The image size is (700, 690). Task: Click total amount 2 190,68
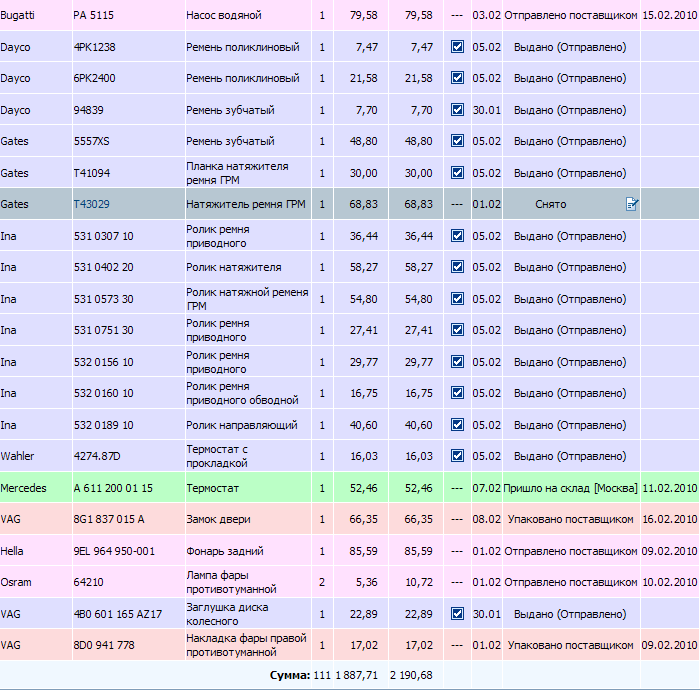tap(411, 675)
